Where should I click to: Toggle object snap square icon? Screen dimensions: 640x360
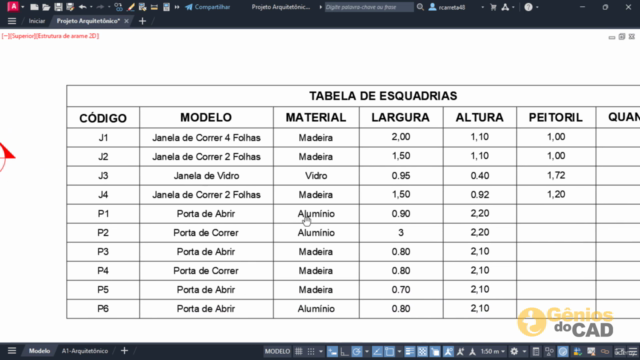[389, 351]
